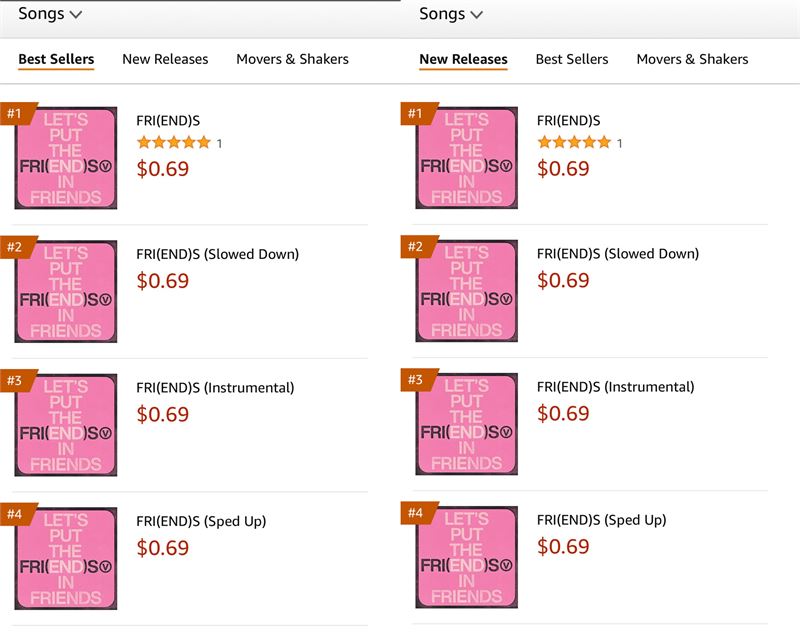The height and width of the screenshot is (632, 800).
Task: Expand the right Songs dropdown menu
Action: point(451,14)
